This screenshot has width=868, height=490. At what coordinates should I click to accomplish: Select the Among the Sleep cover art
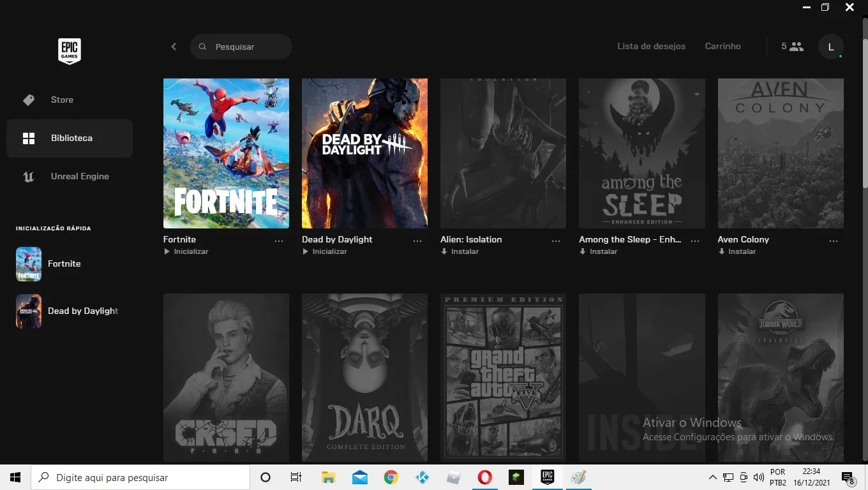641,153
